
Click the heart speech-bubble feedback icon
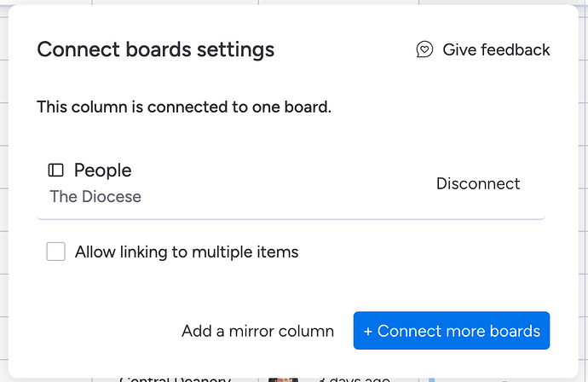pos(424,49)
